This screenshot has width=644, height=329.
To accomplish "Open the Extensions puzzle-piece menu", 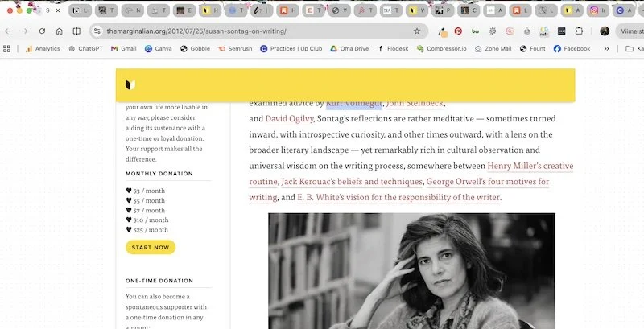I will click(579, 31).
